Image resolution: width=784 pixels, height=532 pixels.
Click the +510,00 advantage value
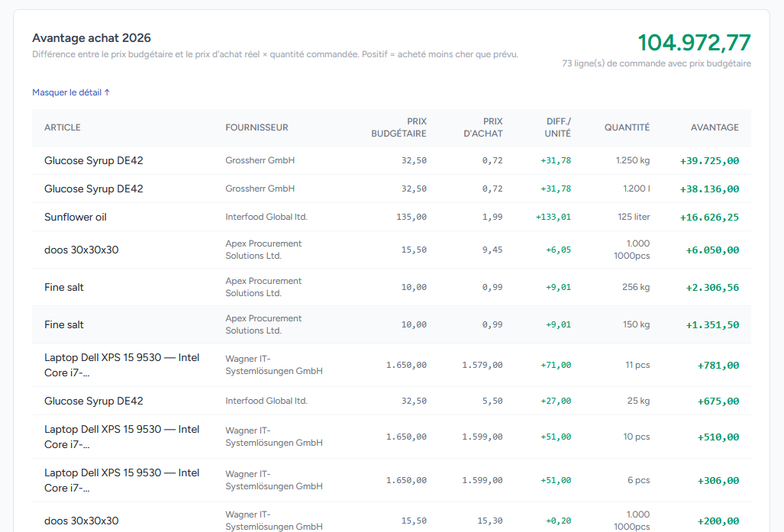tap(718, 437)
